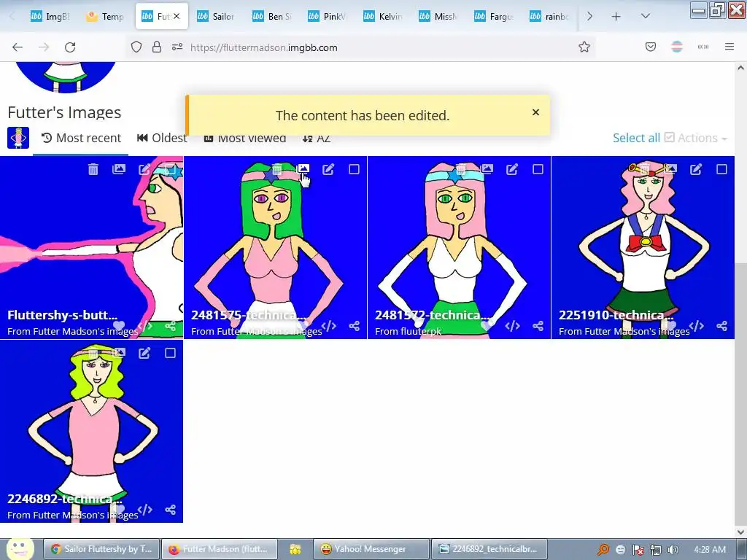Get embed codes for 2481572-technica image
The height and width of the screenshot is (560, 747).
point(513,326)
